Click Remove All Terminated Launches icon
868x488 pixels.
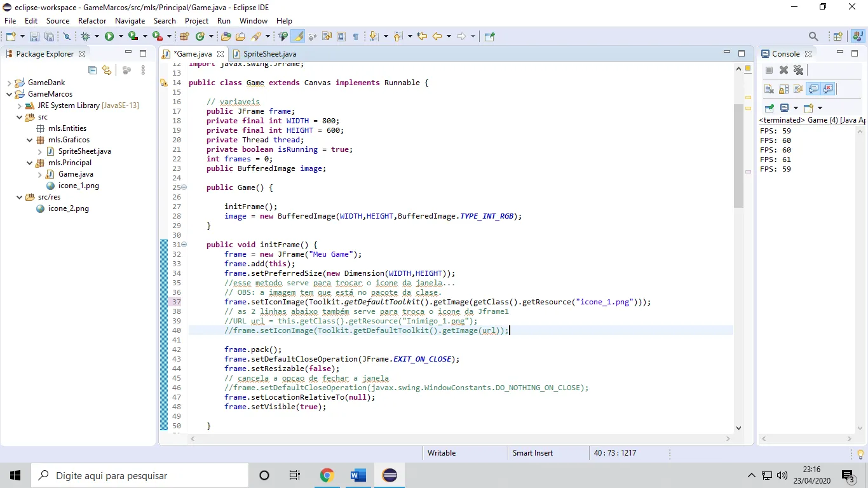798,70
